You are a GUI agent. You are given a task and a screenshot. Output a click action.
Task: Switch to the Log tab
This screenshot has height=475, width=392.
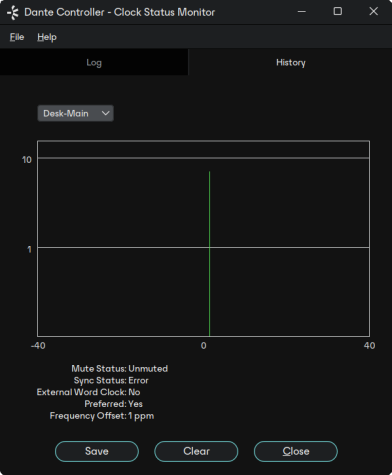94,62
